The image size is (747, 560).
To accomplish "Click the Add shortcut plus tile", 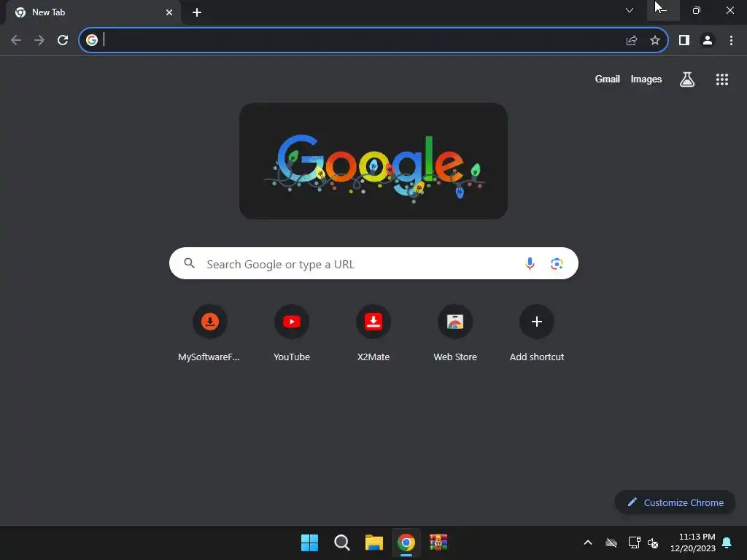I will pos(537,333).
